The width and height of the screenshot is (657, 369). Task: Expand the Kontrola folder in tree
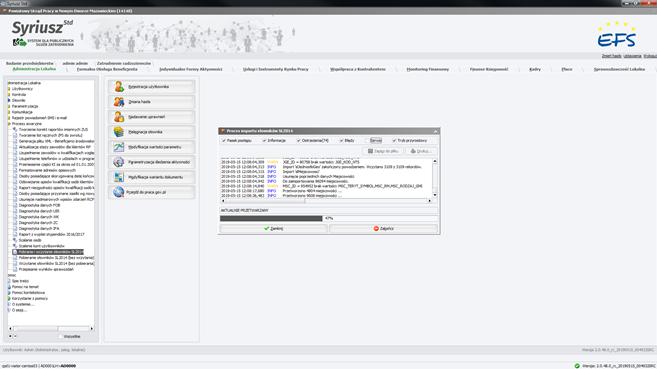click(9, 95)
